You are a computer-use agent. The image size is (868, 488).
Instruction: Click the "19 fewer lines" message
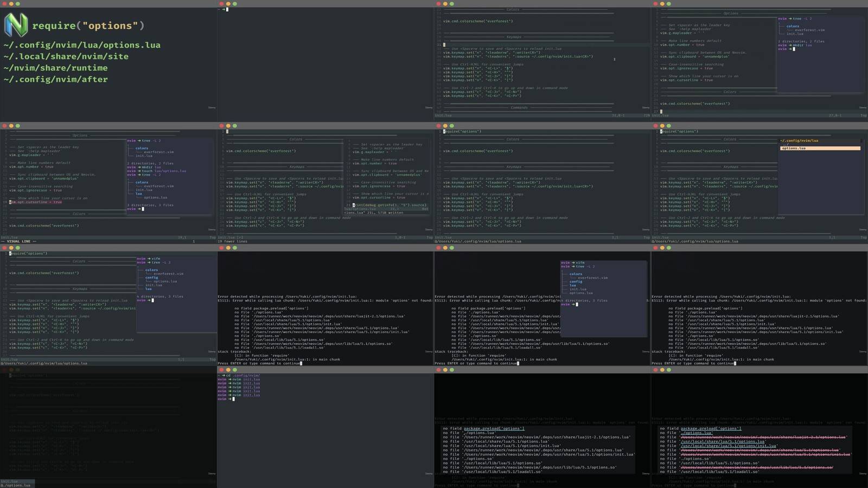(232, 241)
